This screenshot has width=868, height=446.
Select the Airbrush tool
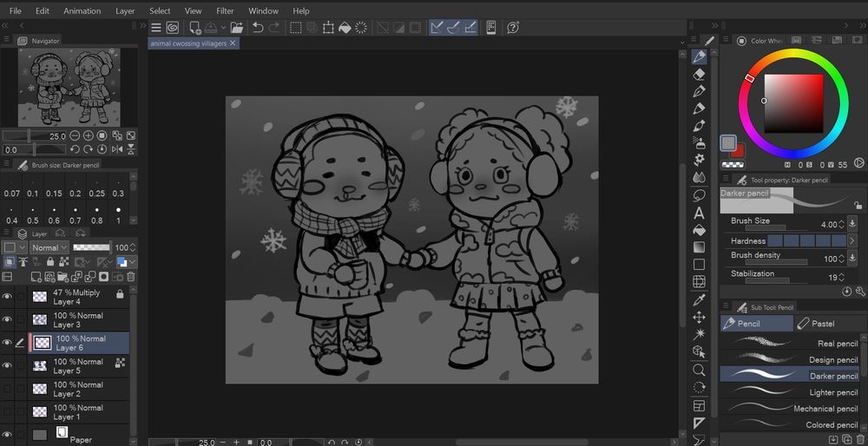pos(699,143)
